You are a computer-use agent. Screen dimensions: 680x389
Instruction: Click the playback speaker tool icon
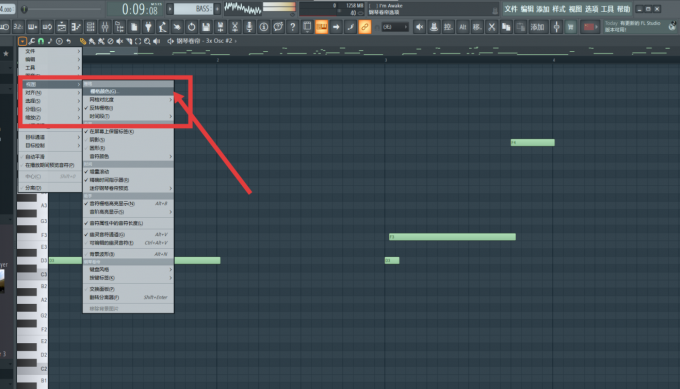157,41
